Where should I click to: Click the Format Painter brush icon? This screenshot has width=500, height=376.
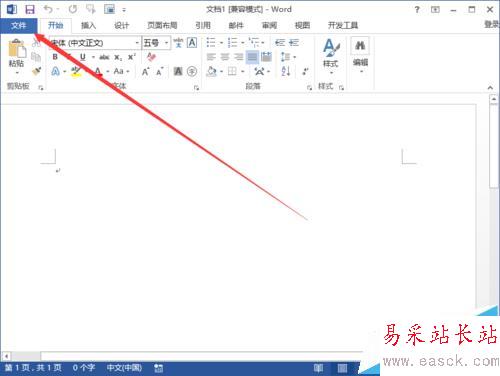tap(36, 71)
